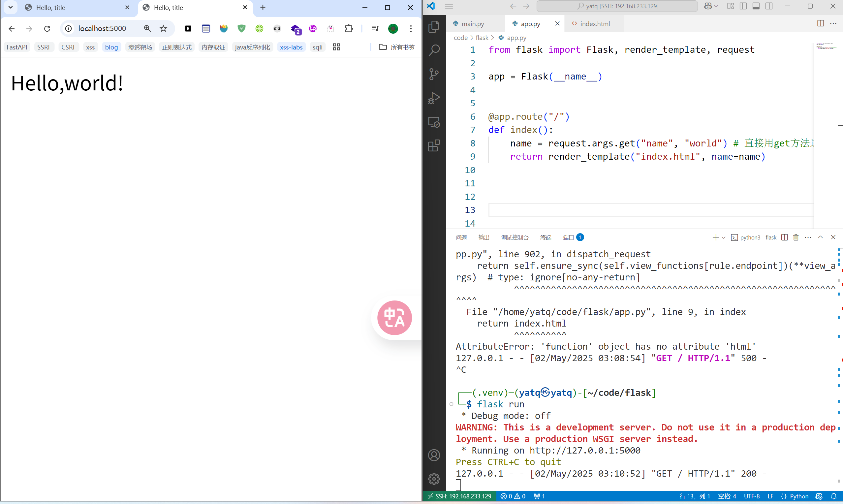Open the new terminal profile dropdown arrow

pyautogui.click(x=724, y=237)
